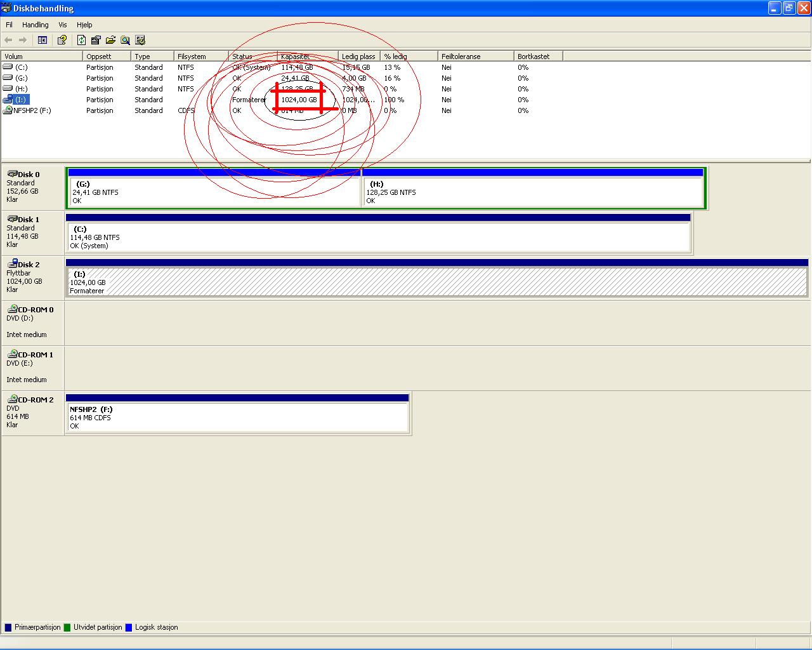
Task: Open Help with the question-mark toolbar icon
Action: [62, 40]
